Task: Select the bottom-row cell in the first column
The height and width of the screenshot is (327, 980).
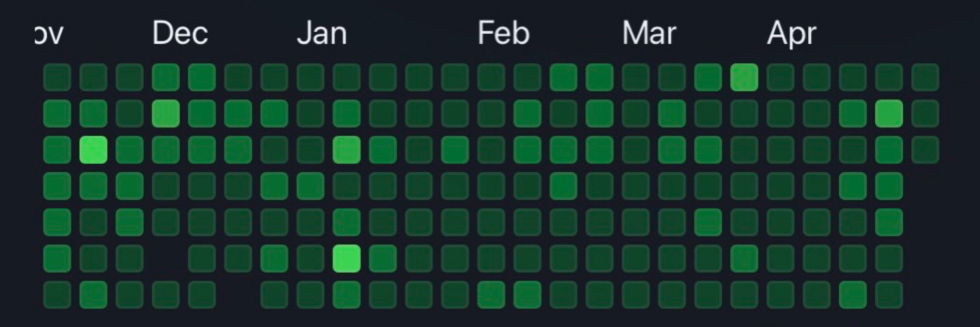Action: click(57, 295)
